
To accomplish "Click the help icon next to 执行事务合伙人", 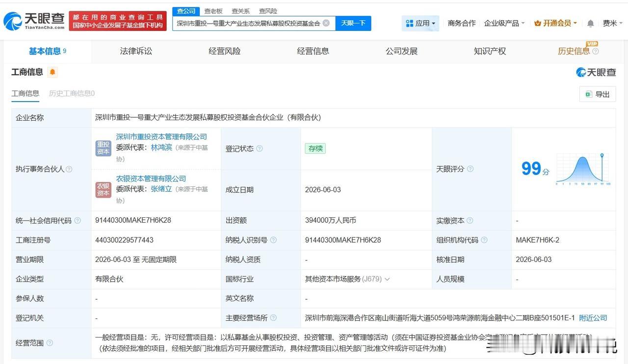I will pyautogui.click(x=69, y=169).
